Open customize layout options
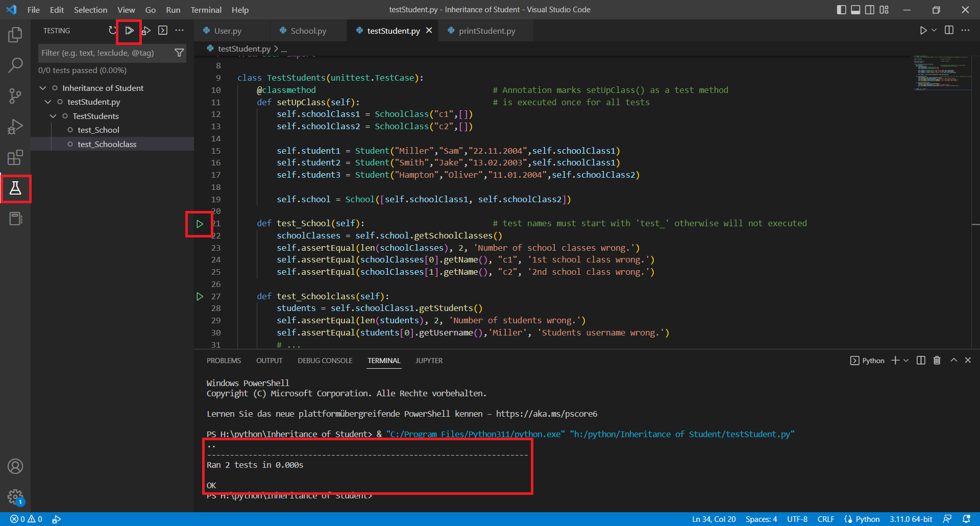Image resolution: width=980 pixels, height=526 pixels. (884, 10)
